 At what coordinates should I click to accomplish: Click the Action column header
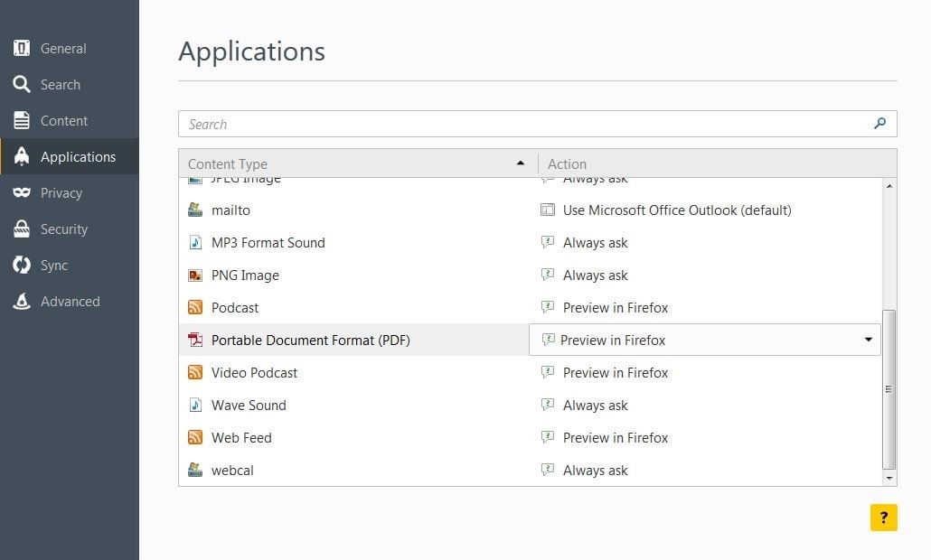(718, 163)
